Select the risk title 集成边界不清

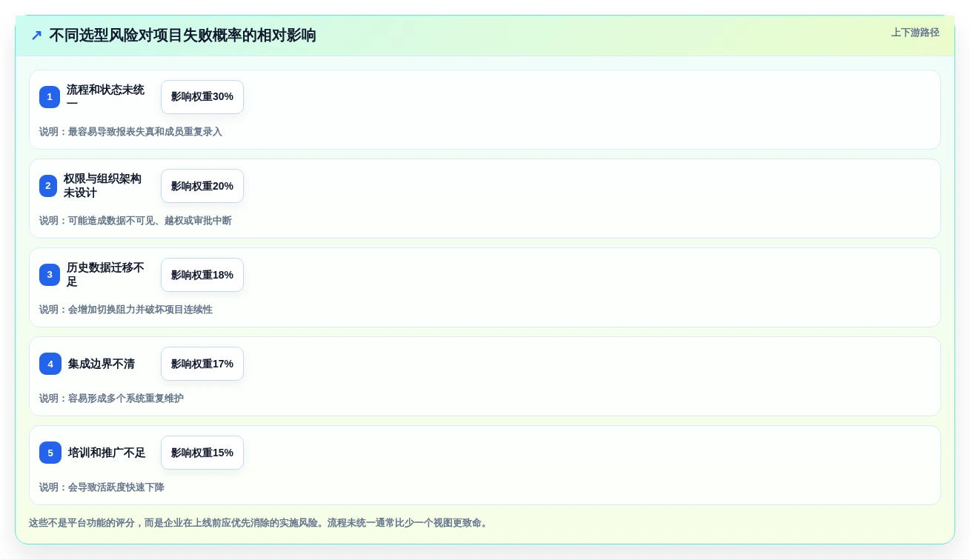[102, 364]
